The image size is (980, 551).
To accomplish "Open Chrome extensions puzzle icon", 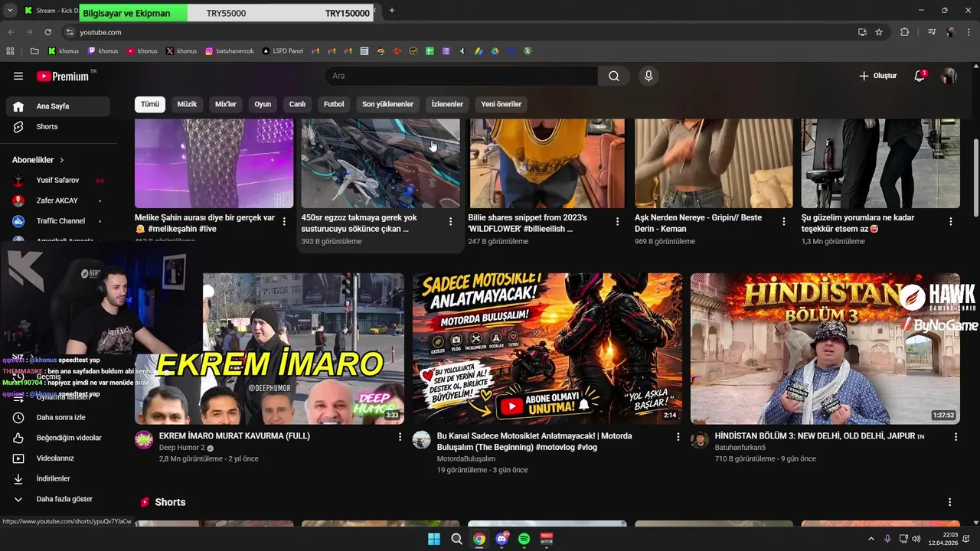I will point(904,32).
